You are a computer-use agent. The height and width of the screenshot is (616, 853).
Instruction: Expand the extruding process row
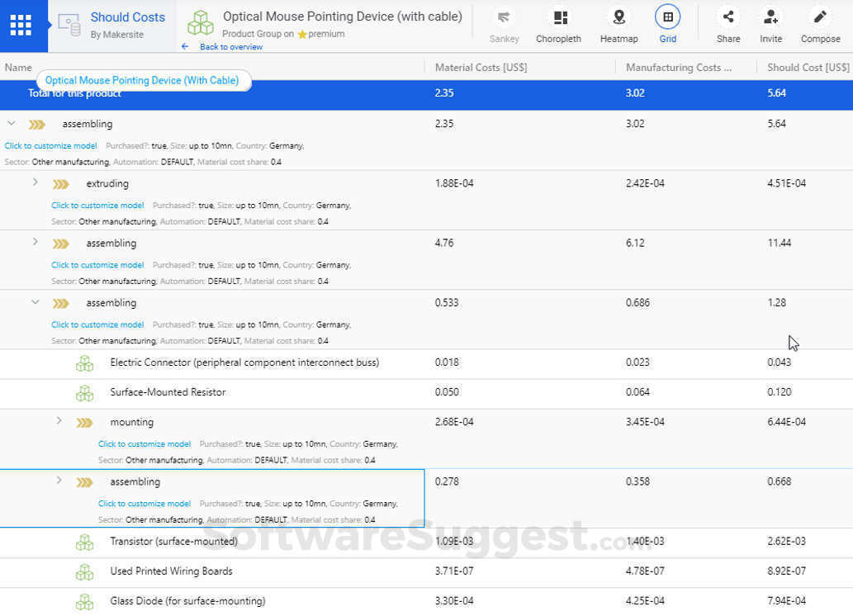click(x=35, y=182)
